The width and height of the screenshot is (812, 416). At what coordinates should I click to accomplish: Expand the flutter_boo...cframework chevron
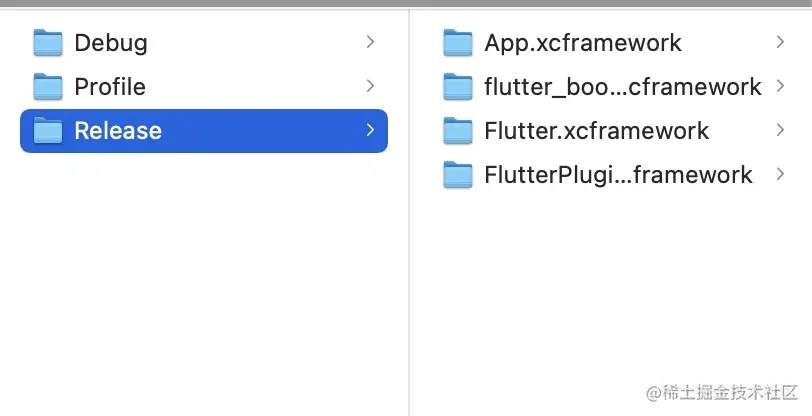point(779,87)
